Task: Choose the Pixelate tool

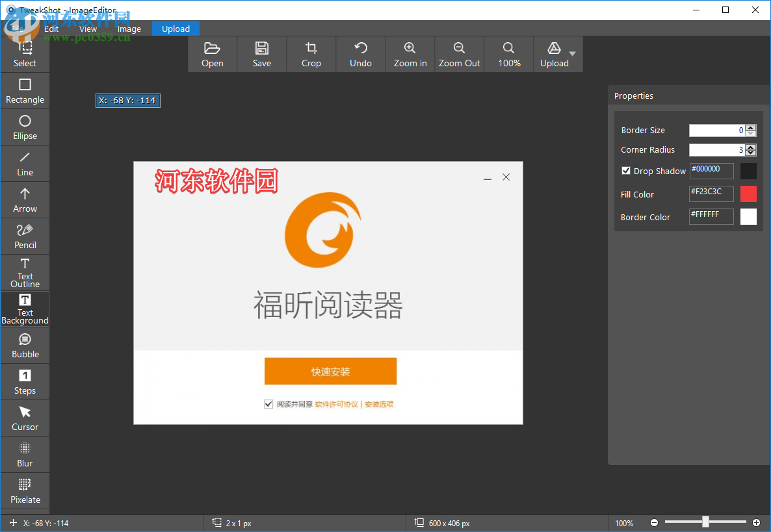Action: click(x=25, y=490)
